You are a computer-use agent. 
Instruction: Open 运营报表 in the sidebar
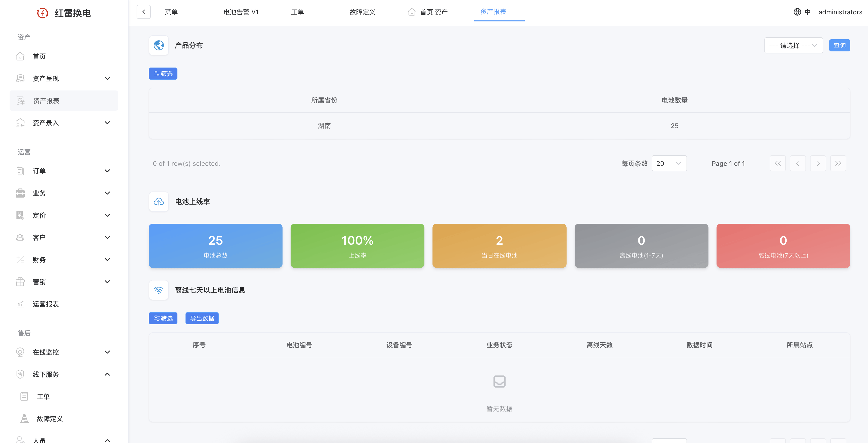tap(45, 304)
